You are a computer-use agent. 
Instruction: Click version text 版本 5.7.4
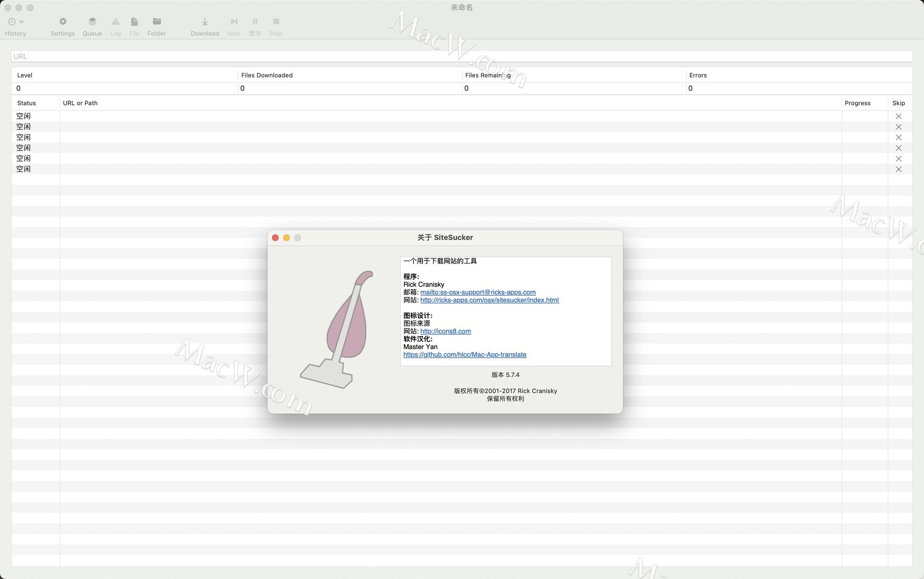(x=505, y=375)
